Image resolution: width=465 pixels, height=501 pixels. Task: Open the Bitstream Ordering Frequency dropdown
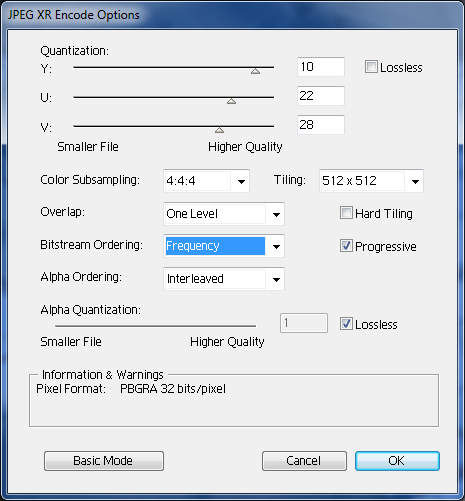(x=224, y=246)
